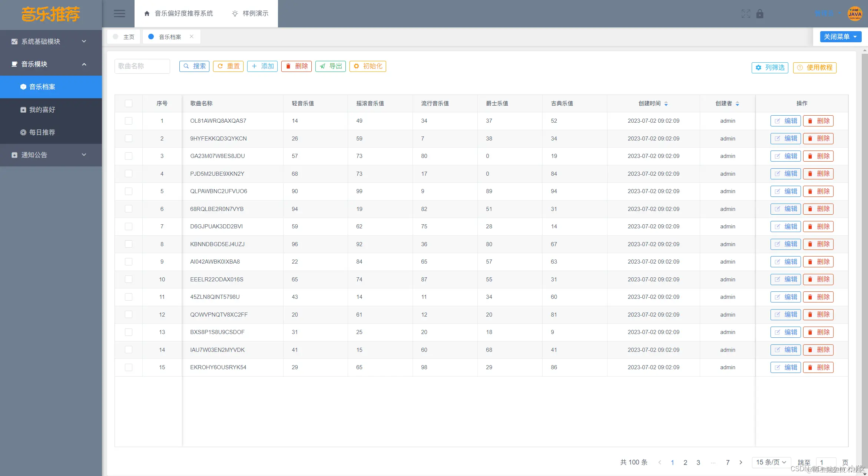Viewport: 868px width, 476px height.
Task: Click the 列筛选 column filter button
Action: tap(770, 67)
